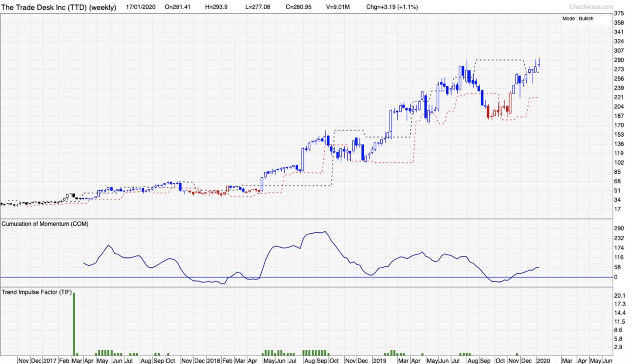The height and width of the screenshot is (364, 632).
Task: Click the COM line peak near September 2018
Action: [324, 231]
